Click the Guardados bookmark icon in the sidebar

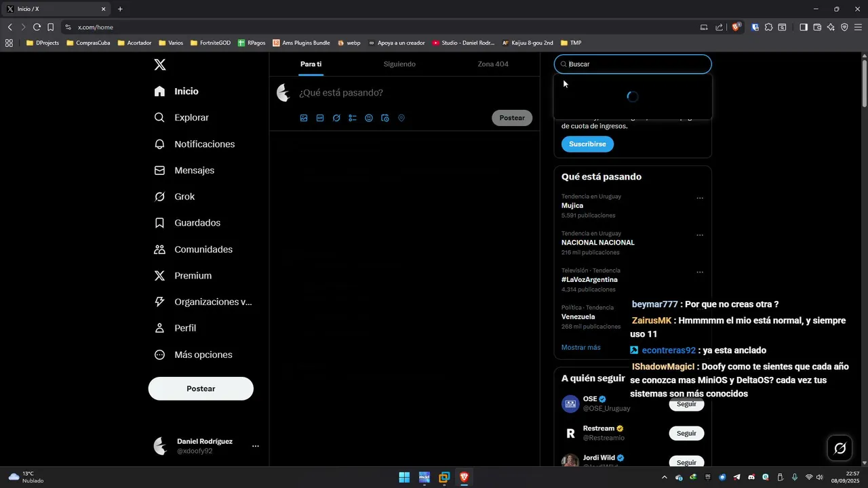[x=159, y=223]
